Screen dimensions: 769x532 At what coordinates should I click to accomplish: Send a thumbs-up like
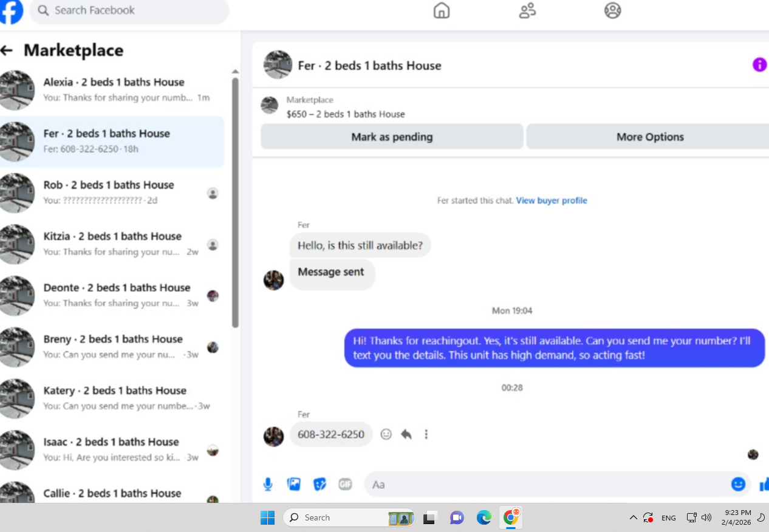coord(764,484)
